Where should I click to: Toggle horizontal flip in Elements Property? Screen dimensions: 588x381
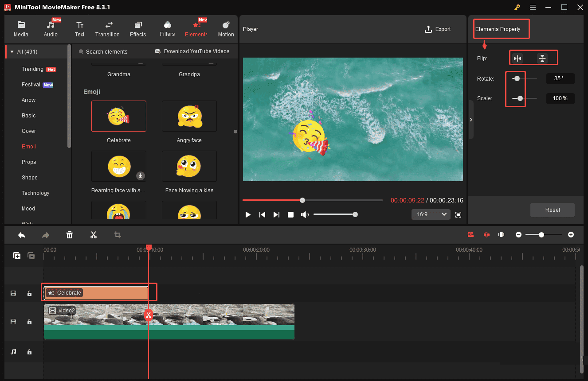(x=517, y=58)
